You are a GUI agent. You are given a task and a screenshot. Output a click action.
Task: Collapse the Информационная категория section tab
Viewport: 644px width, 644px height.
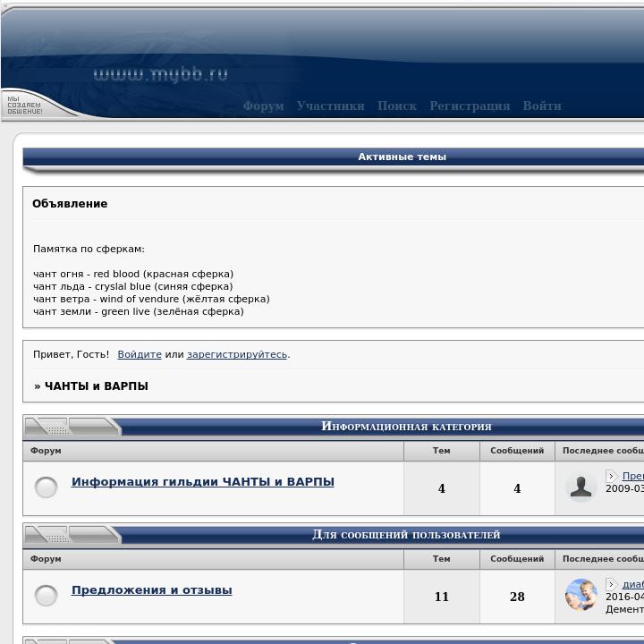click(72, 427)
